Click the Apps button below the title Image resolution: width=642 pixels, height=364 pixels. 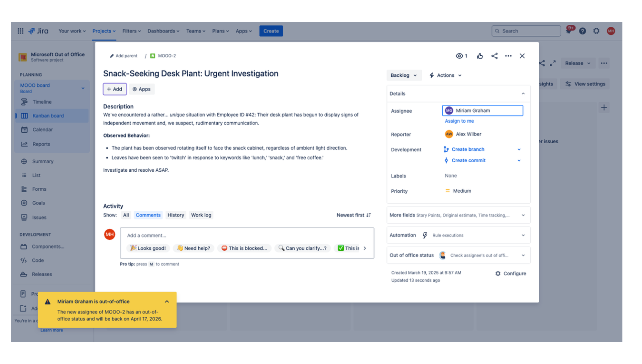(141, 89)
